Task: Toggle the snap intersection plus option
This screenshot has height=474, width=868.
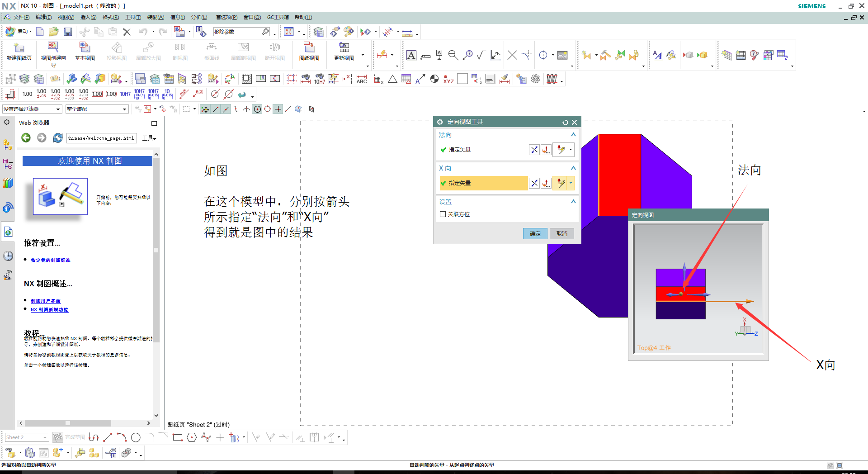Action: (278, 109)
